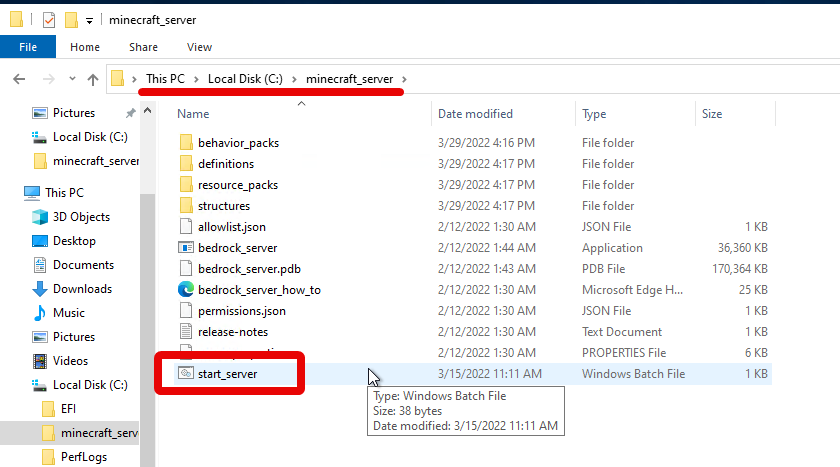Select the allowlist.json file icon
Screen dimensions: 840x467
(186, 227)
